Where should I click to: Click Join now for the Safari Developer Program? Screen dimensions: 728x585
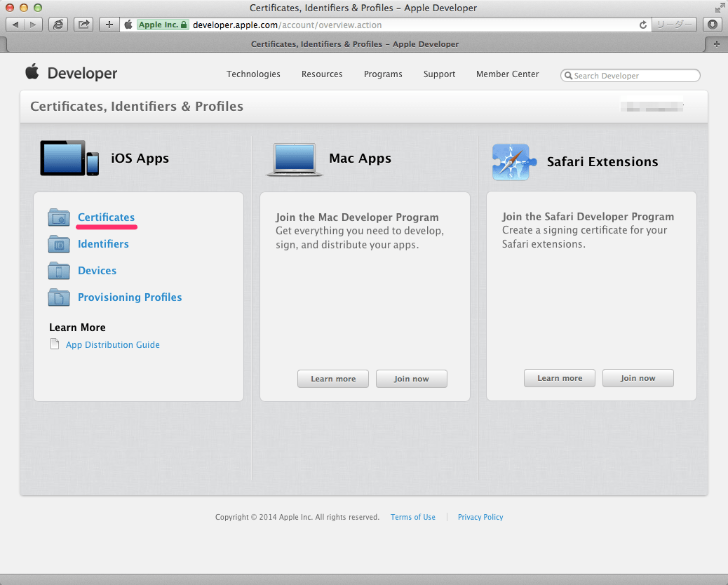(638, 377)
